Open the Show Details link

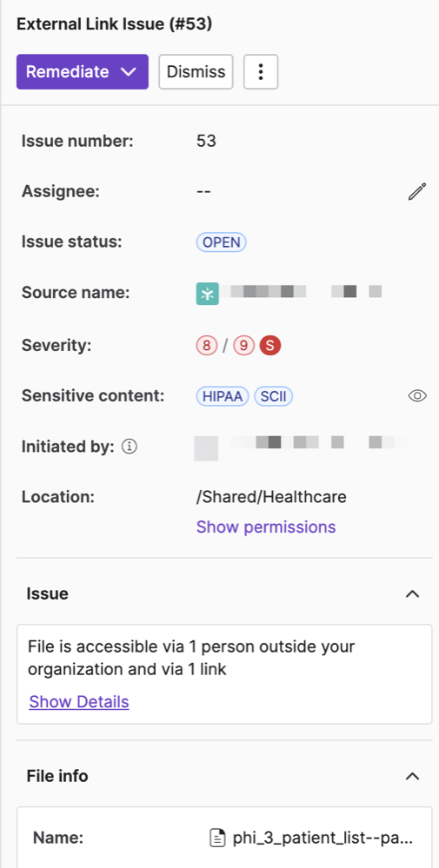[x=79, y=702]
